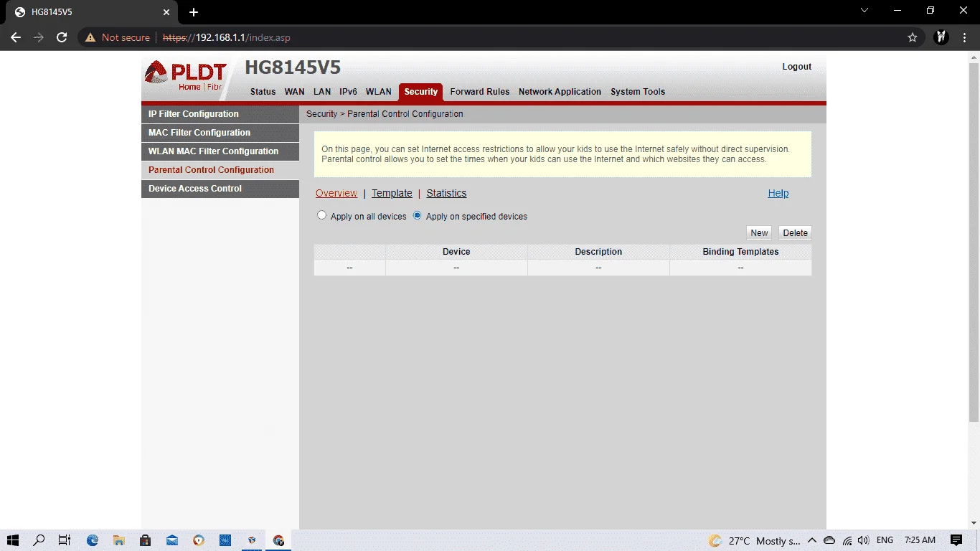The height and width of the screenshot is (551, 980).
Task: Select Apply on specified devices radio button
Action: tap(418, 215)
